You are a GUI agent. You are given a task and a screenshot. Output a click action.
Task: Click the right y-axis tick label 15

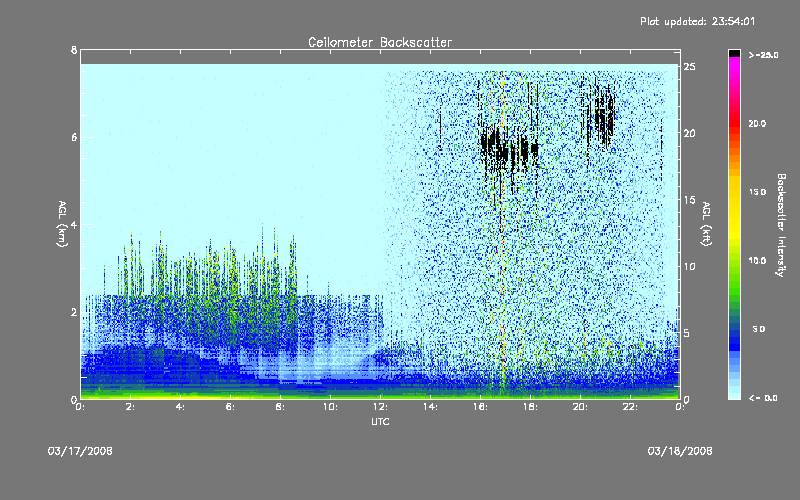tap(690, 200)
